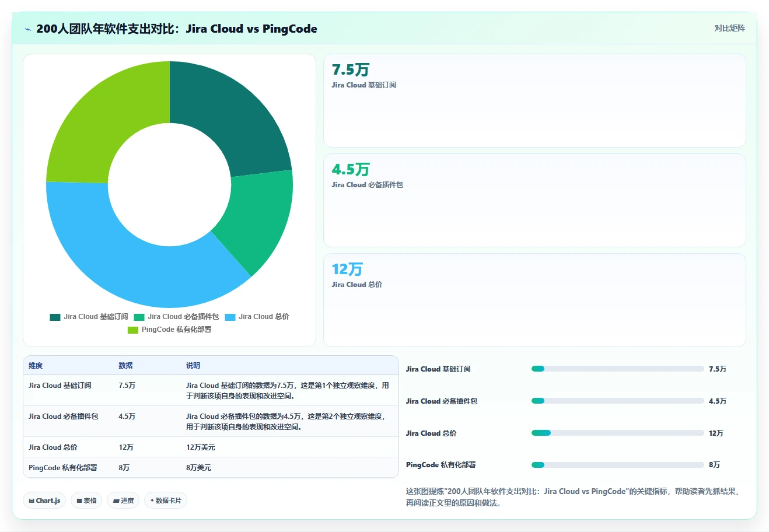Click the 维度 column header

(x=36, y=366)
